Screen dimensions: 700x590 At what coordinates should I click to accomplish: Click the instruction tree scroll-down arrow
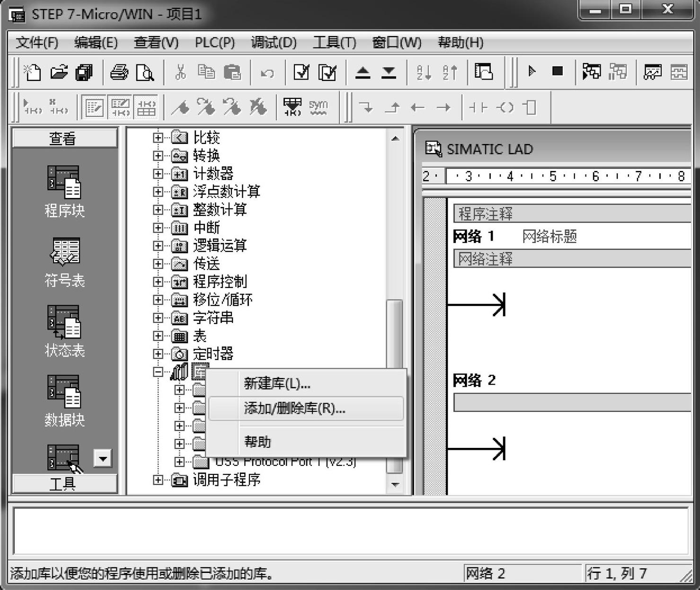pyautogui.click(x=395, y=484)
